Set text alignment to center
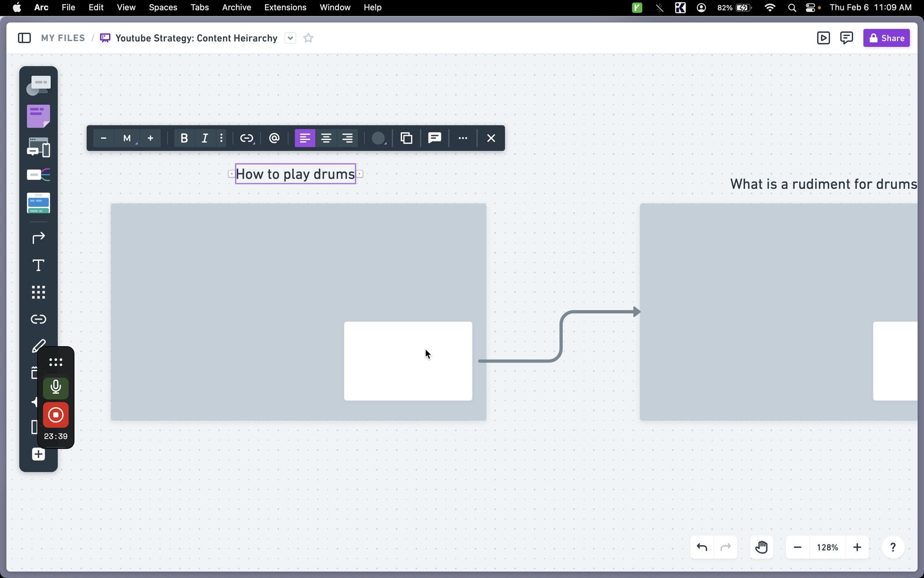Image resolution: width=924 pixels, height=578 pixels. (326, 138)
